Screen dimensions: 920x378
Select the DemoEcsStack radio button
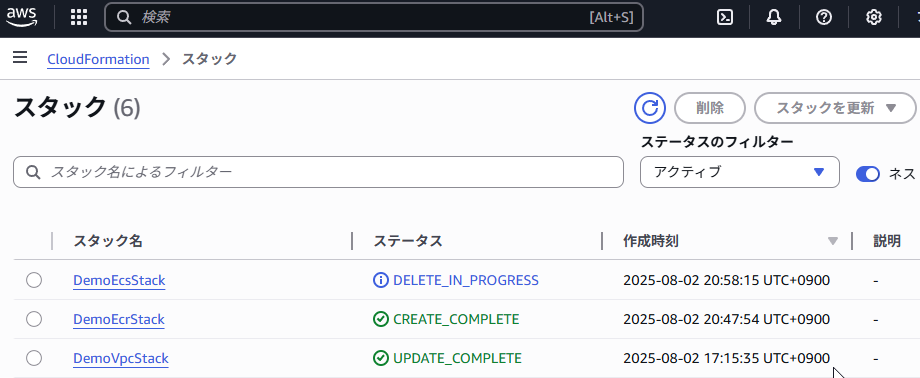pos(34,281)
